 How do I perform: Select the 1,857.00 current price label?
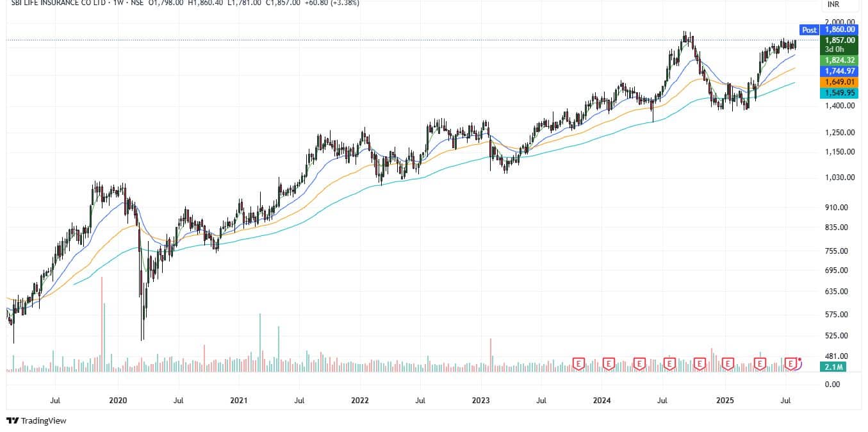click(x=839, y=40)
